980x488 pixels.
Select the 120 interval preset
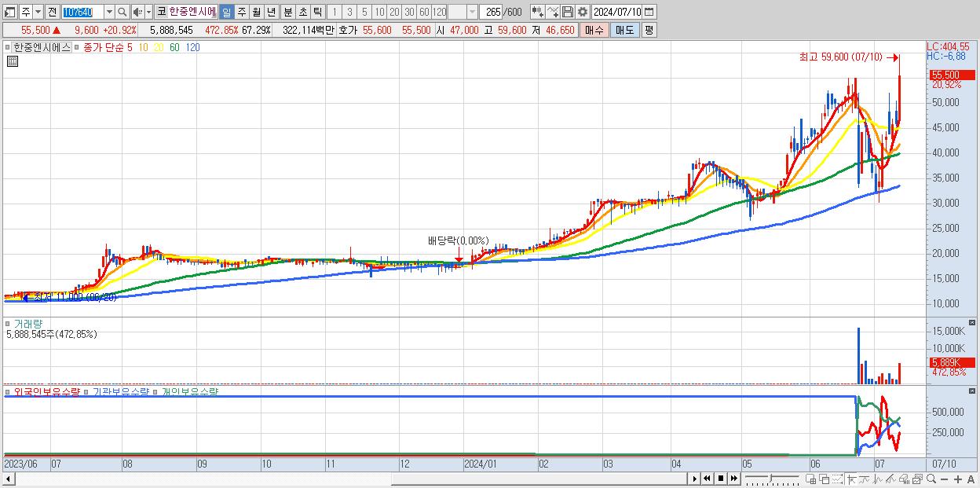[440, 12]
